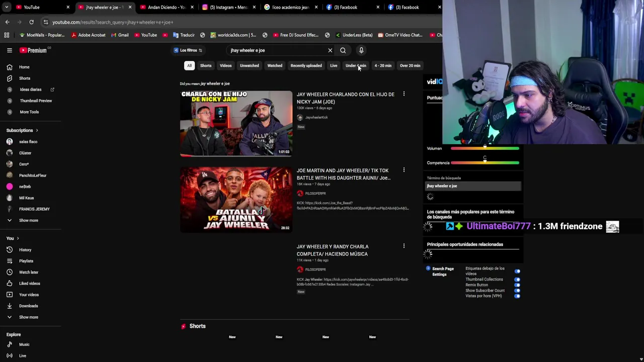The width and height of the screenshot is (644, 362).
Task: Toggle Vistas por hora (VPH) switch
Action: coord(517,296)
